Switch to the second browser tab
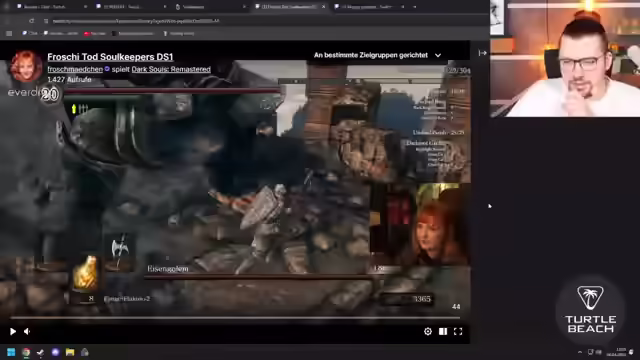 point(131,7)
